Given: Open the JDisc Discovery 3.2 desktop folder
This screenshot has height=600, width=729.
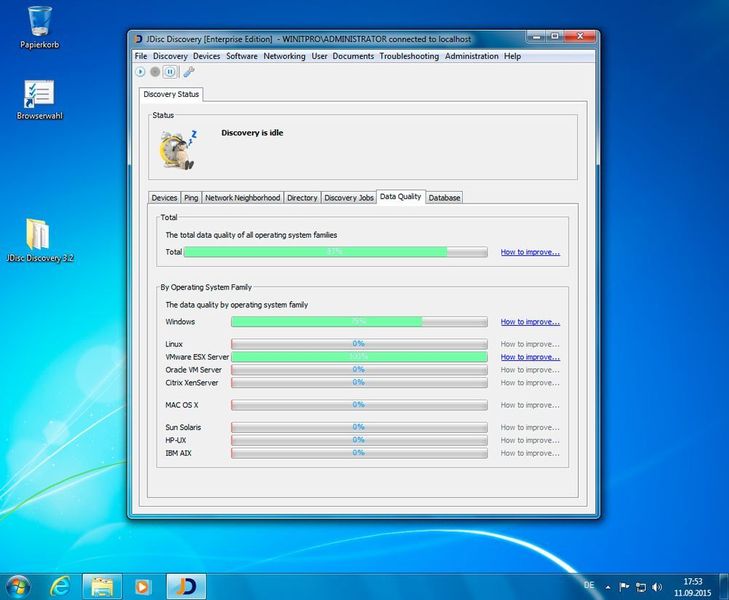Looking at the screenshot, I should pyautogui.click(x=40, y=240).
